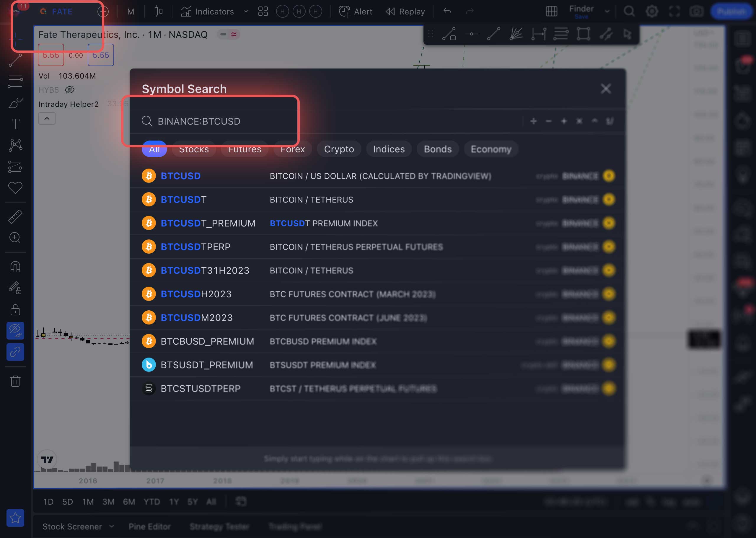This screenshot has width=756, height=538.
Task: Create an Alert
Action: tap(356, 12)
